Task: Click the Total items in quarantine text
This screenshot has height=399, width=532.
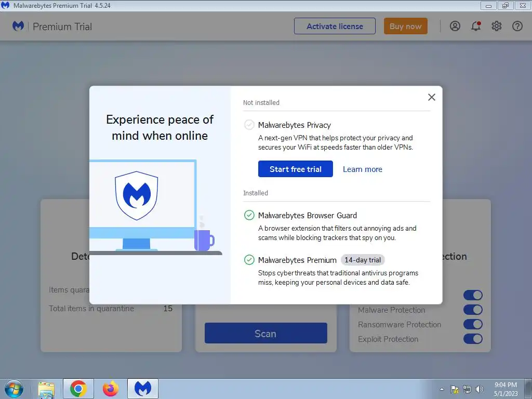Action: pyautogui.click(x=91, y=309)
